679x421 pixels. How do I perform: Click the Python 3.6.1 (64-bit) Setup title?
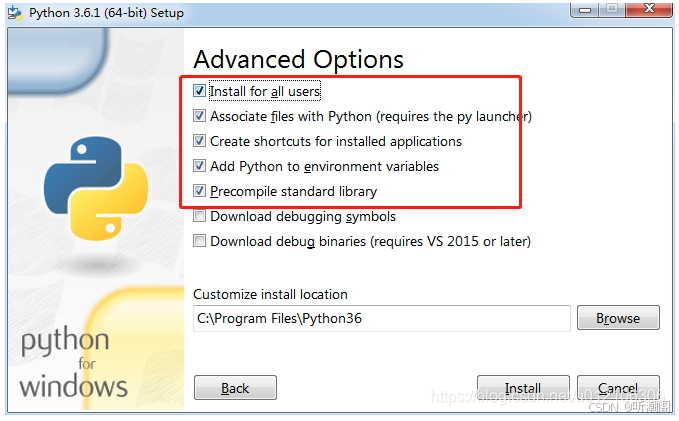coord(107,13)
